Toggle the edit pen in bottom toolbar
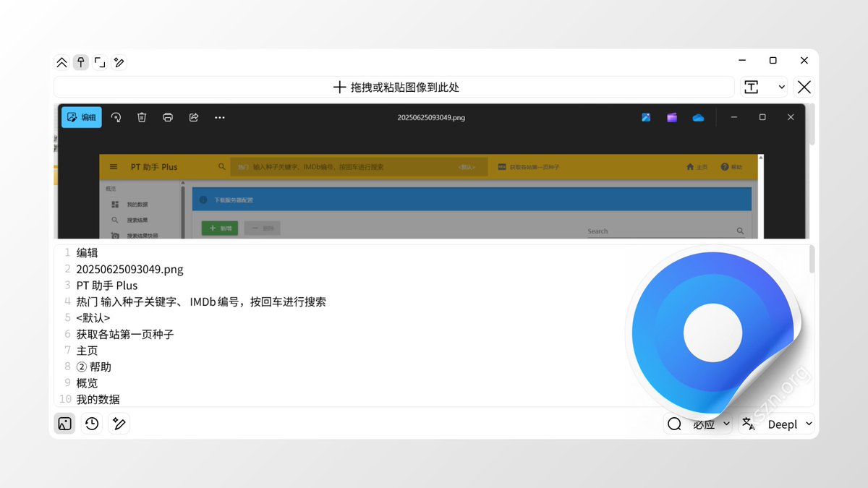 pyautogui.click(x=119, y=423)
